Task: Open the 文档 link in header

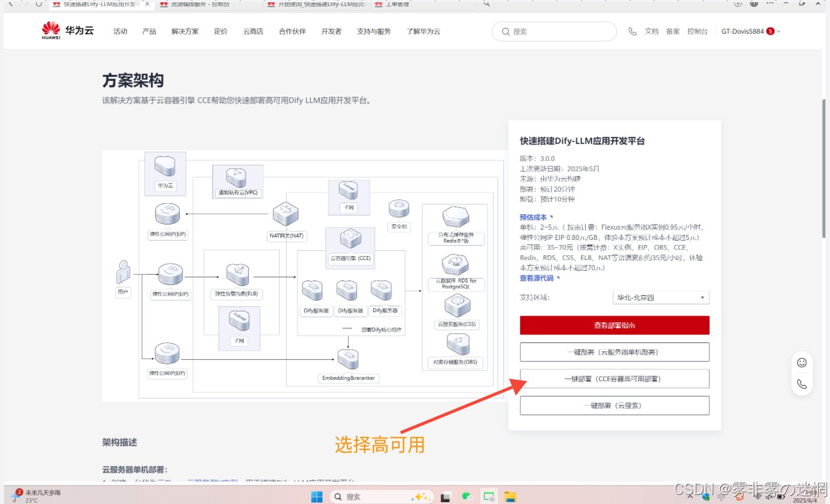Action: [x=652, y=31]
